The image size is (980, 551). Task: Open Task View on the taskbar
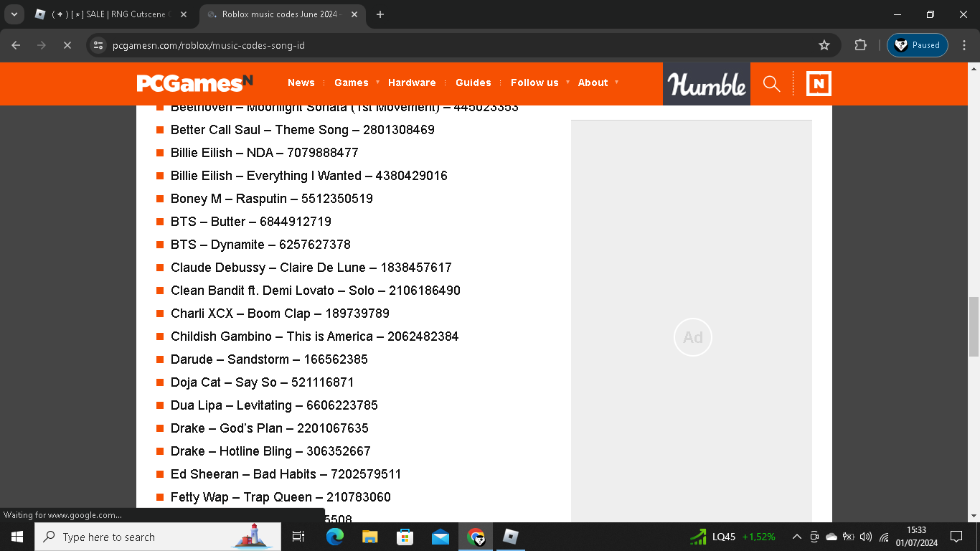pos(298,537)
